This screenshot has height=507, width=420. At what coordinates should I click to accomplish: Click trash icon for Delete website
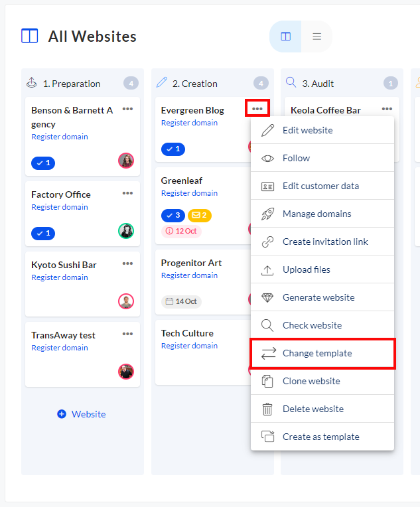tap(267, 409)
